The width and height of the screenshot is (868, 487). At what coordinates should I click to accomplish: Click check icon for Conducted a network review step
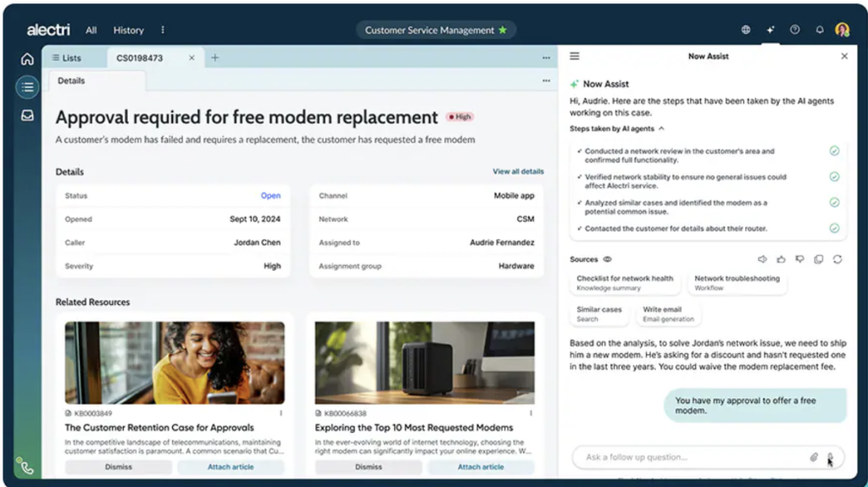[x=834, y=151]
